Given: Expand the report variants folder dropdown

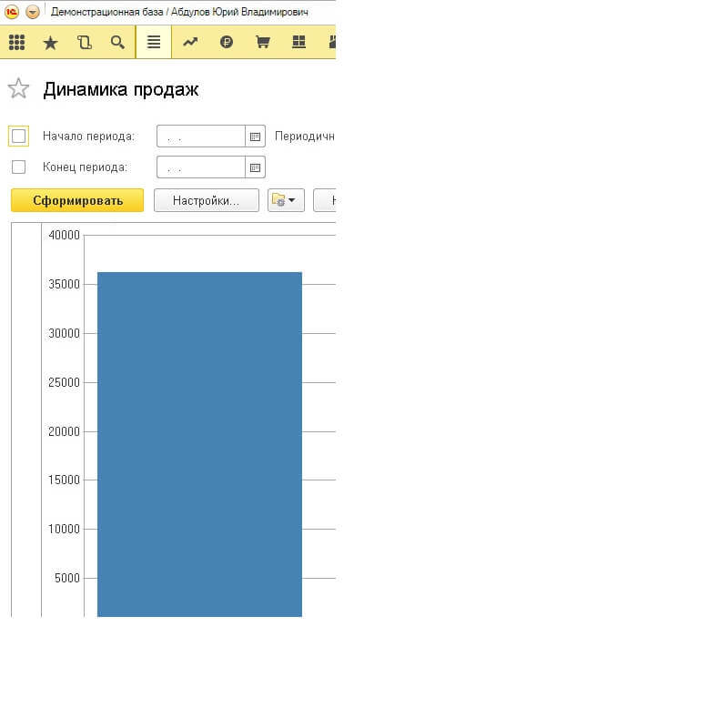Looking at the screenshot, I should click(286, 200).
